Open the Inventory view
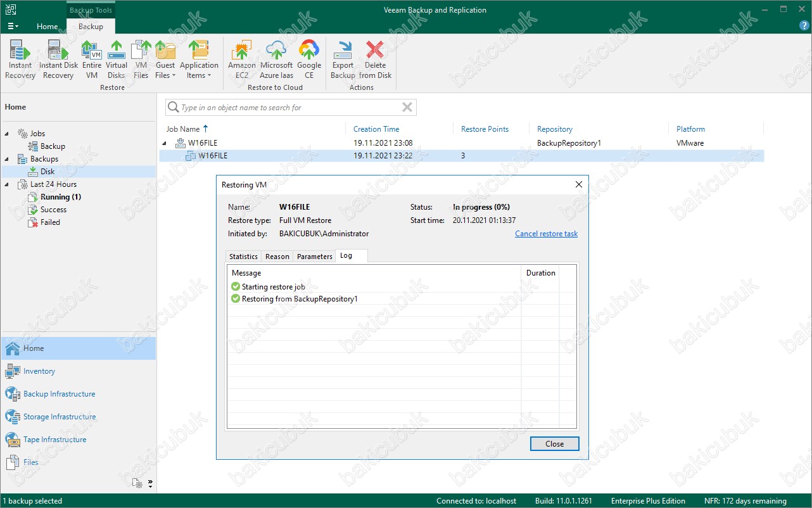Image resolution: width=812 pixels, height=508 pixels. click(x=78, y=371)
